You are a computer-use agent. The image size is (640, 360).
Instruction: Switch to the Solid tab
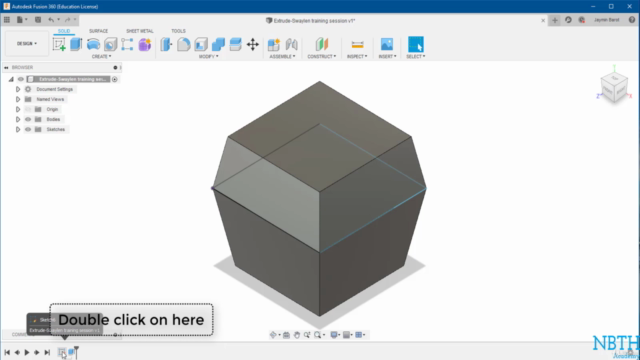64,31
